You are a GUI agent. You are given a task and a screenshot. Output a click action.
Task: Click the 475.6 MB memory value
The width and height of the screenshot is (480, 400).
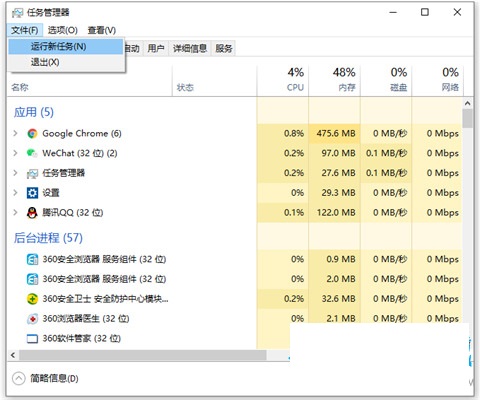(x=336, y=134)
